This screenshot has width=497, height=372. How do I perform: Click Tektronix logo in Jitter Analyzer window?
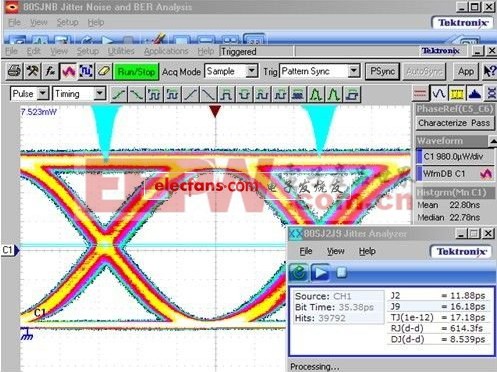pyautogui.click(x=461, y=252)
